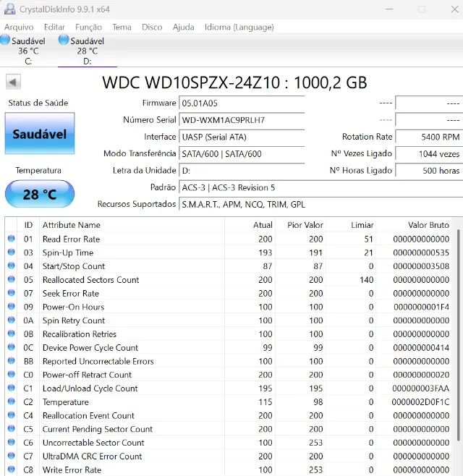
Task: Click the status dot for UltraDMA CRC Error Count
Action: (x=12, y=456)
